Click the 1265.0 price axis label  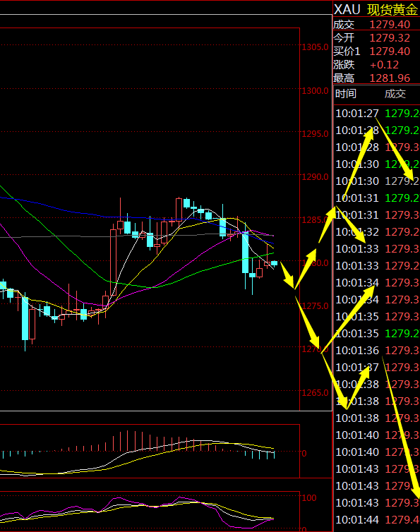click(315, 392)
